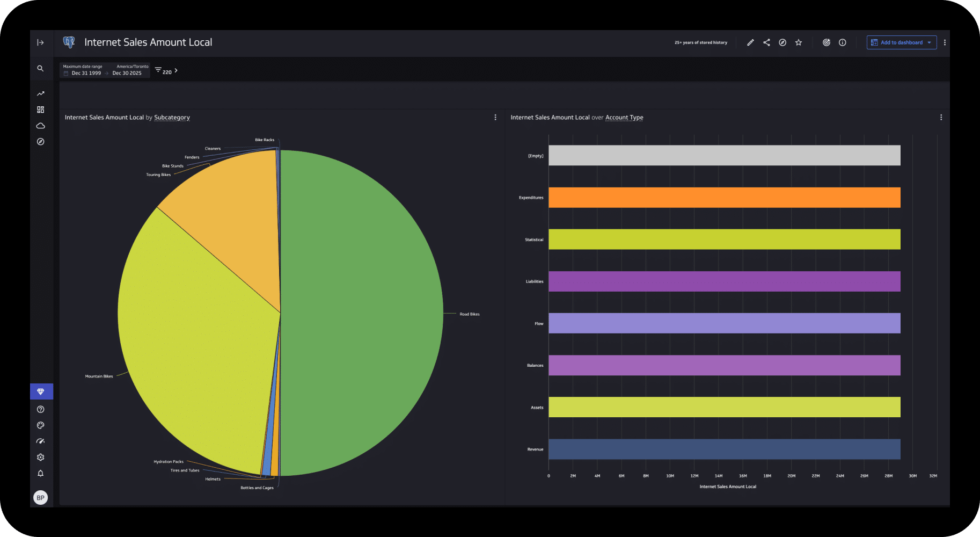Image resolution: width=980 pixels, height=537 pixels.
Task: Click the share icon in header
Action: point(766,42)
